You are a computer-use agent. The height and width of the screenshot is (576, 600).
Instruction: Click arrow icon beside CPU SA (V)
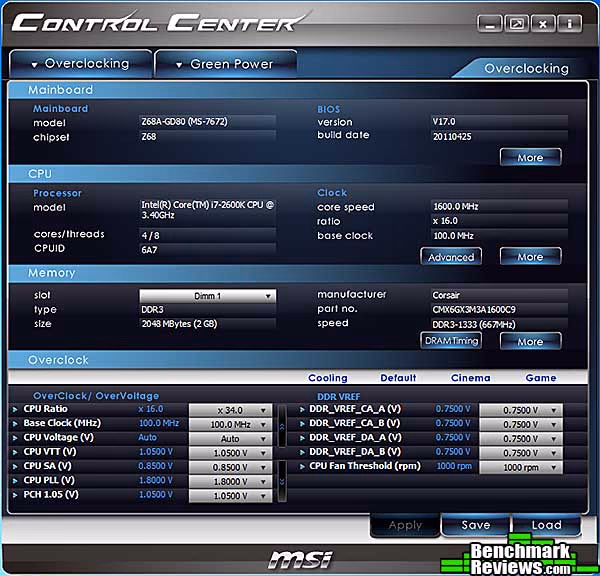coord(15,467)
